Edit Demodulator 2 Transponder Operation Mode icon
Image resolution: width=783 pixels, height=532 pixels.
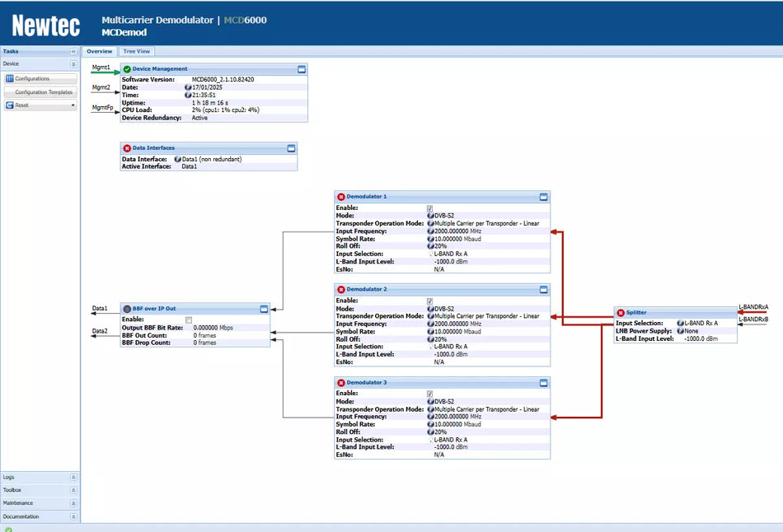click(430, 316)
